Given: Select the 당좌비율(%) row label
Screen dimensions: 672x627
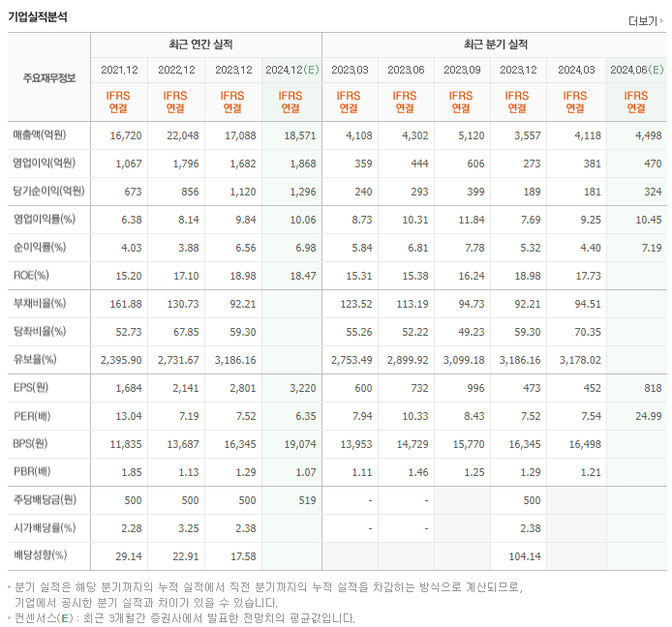Looking at the screenshot, I should (40, 331).
